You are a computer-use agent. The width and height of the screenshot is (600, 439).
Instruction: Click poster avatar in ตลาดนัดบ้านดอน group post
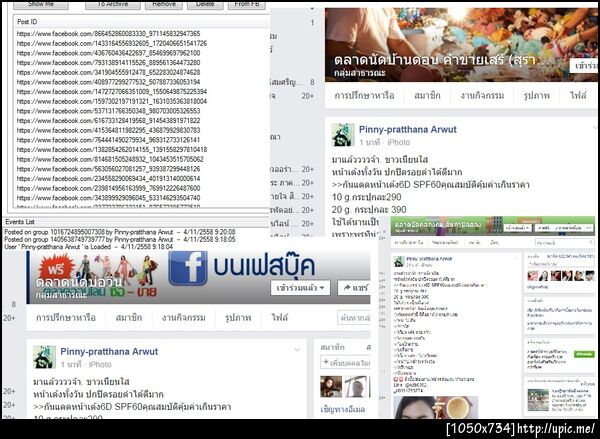(x=343, y=135)
